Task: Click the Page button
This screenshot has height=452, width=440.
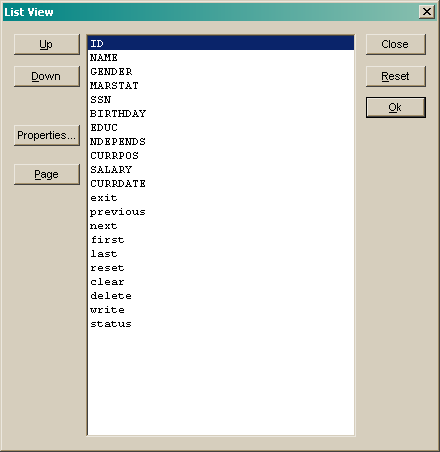Action: 47,174
